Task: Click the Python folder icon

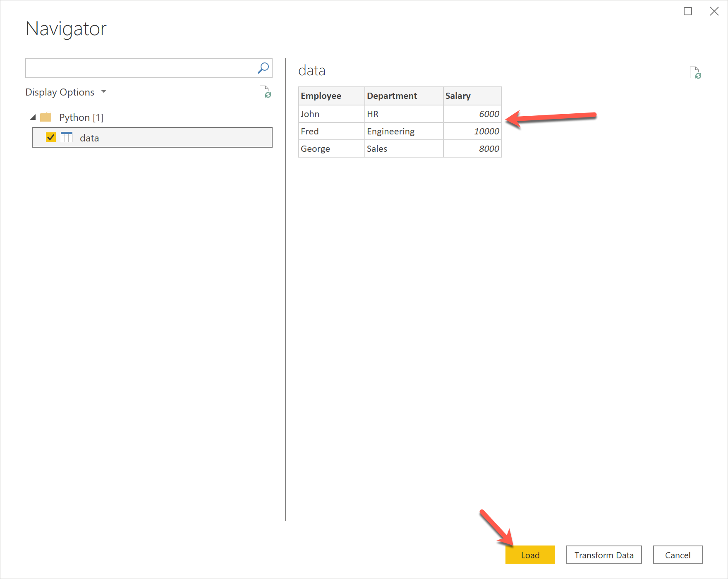Action: coord(46,117)
